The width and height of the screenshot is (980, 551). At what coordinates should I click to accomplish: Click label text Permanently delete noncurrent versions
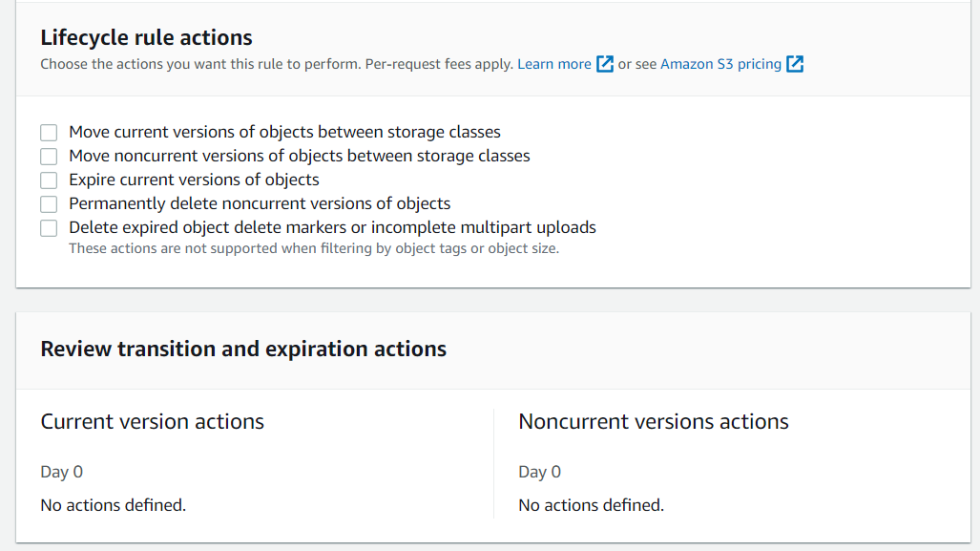235,203
